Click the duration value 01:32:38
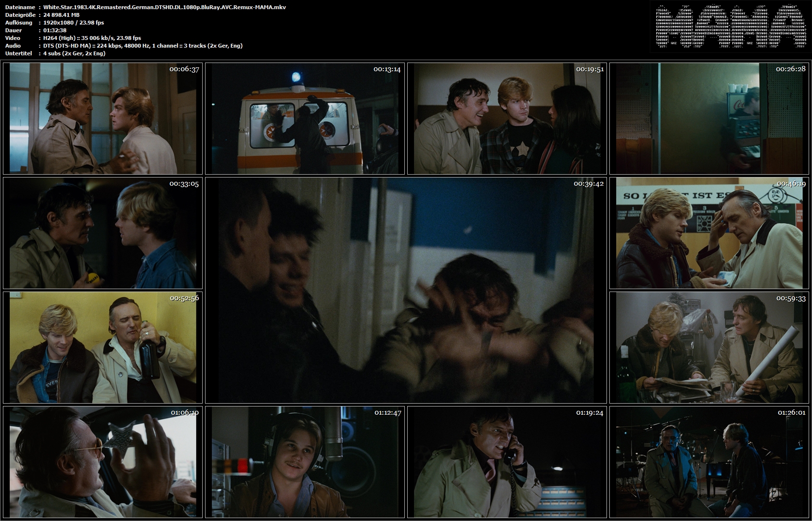The image size is (812, 521). pos(54,30)
